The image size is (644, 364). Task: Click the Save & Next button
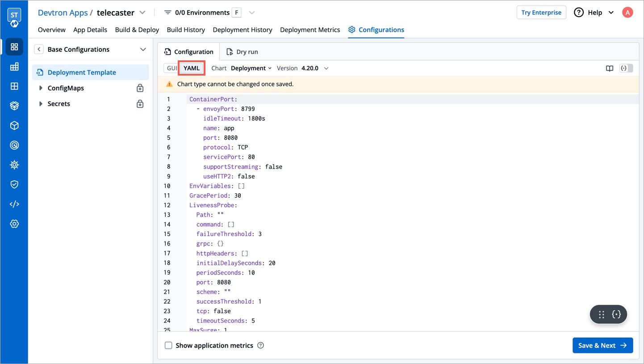602,345
